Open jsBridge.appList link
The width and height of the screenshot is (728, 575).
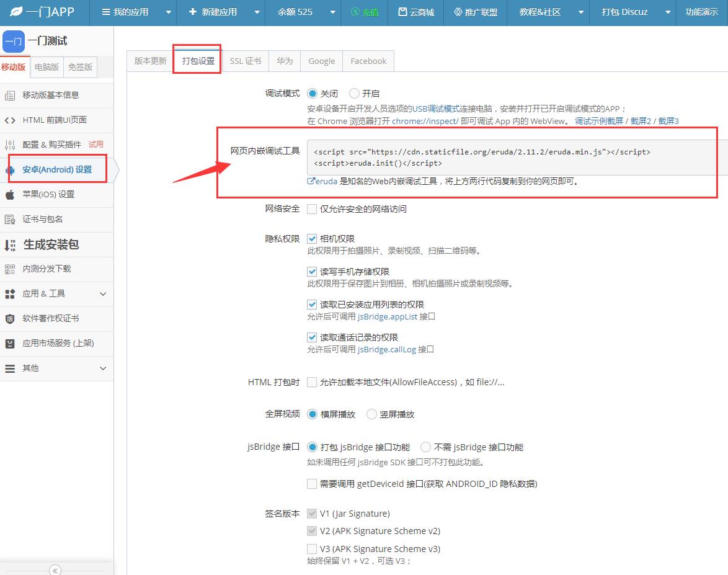coord(387,317)
